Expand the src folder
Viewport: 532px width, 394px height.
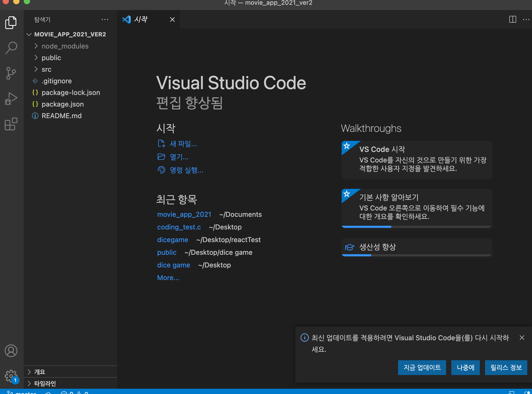36,69
